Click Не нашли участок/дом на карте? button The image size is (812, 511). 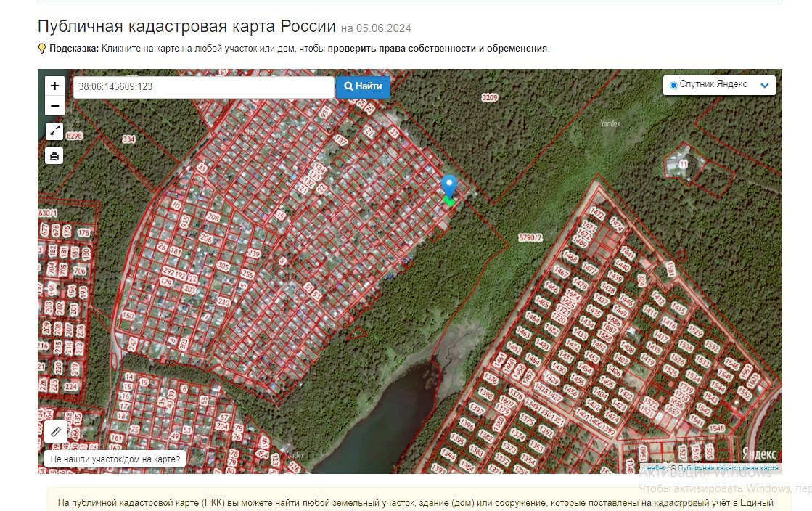click(x=115, y=459)
